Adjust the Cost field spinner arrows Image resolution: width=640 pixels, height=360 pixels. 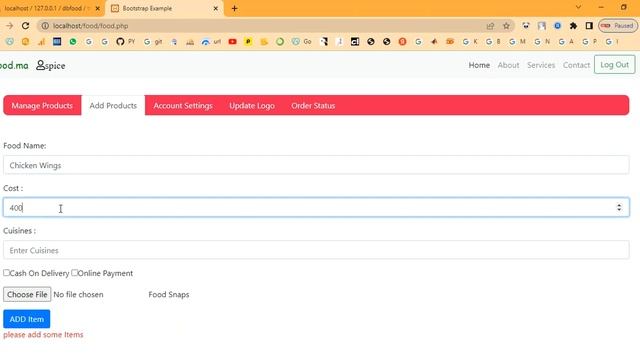[619, 207]
